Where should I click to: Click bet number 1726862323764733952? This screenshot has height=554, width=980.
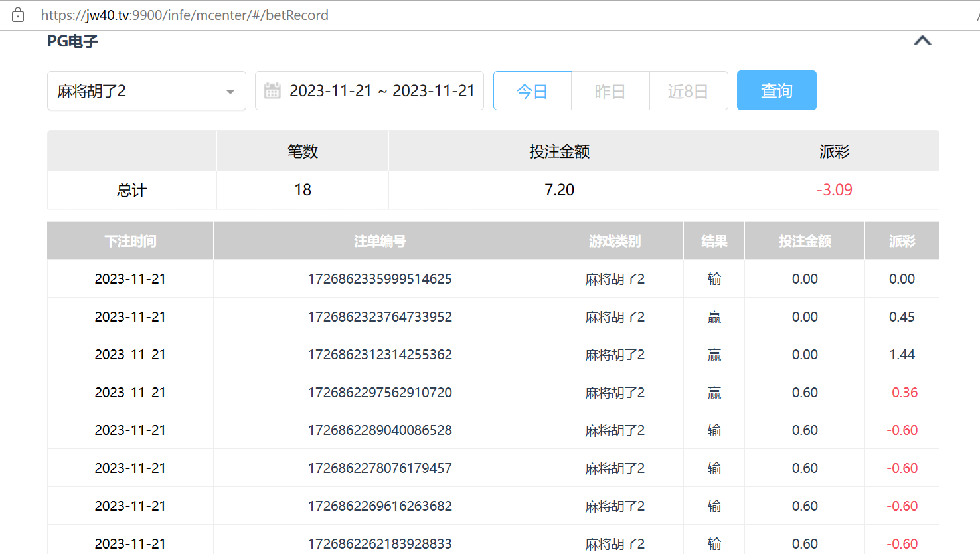coord(380,317)
